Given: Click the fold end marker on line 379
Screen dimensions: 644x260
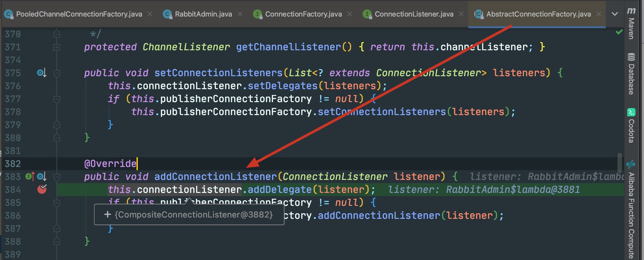Looking at the screenshot, I should [56, 125].
